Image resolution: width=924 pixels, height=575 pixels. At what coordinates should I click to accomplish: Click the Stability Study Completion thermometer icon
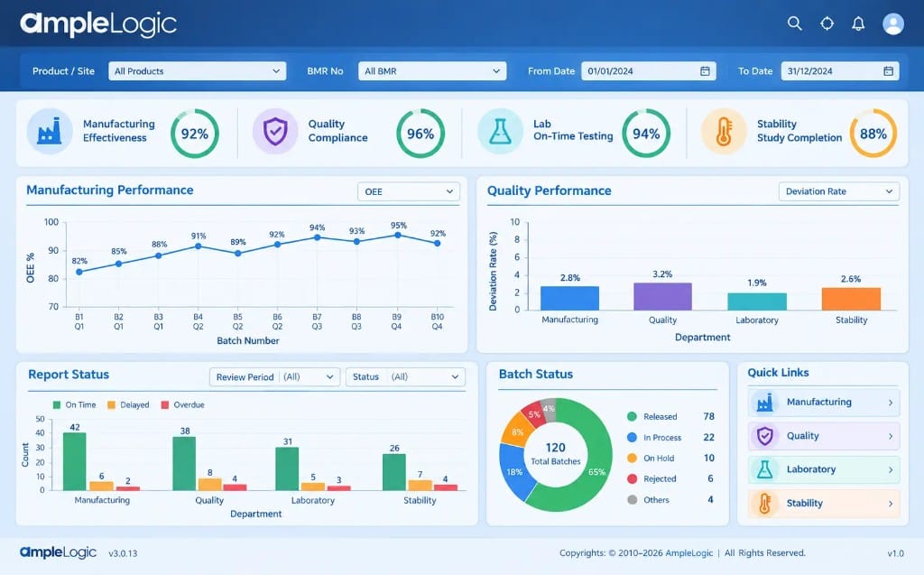(724, 131)
